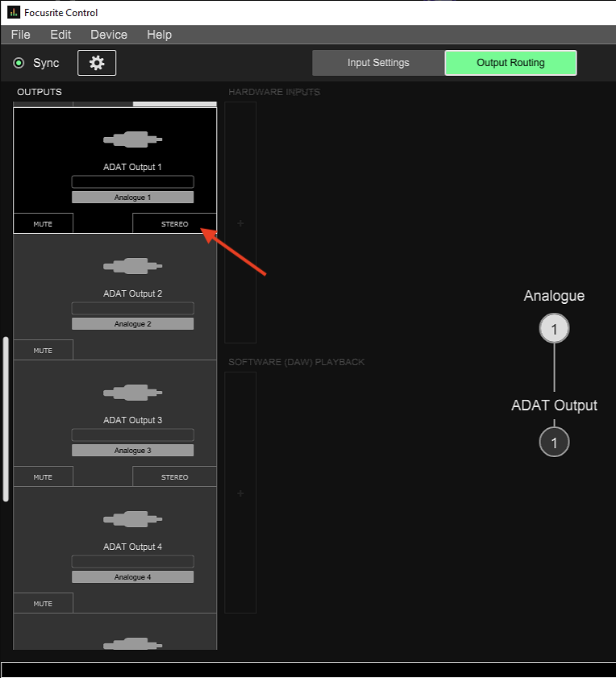Toggle STEREO on ADAT Output 1

tap(175, 223)
